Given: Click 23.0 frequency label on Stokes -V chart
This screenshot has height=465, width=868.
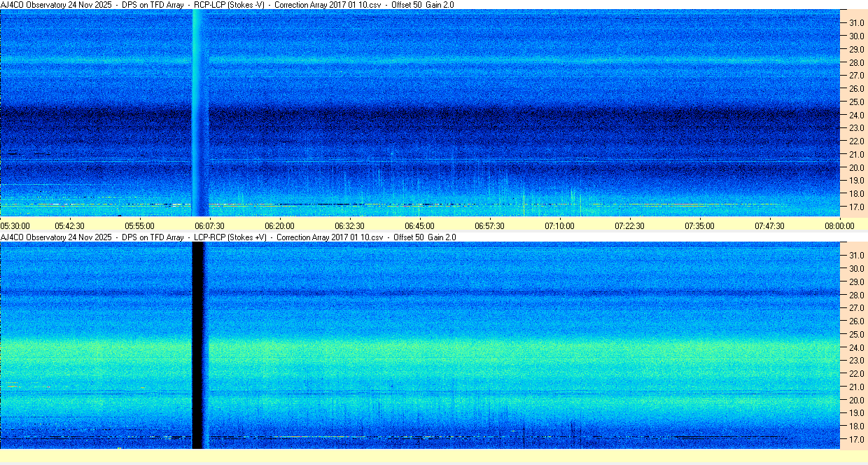Looking at the screenshot, I should click(856, 128).
